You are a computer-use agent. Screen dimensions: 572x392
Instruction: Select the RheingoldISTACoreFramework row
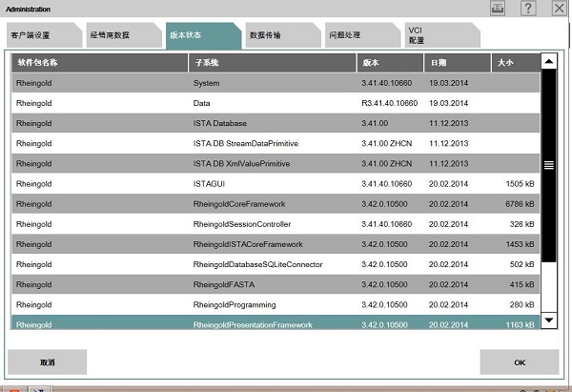[x=276, y=244]
